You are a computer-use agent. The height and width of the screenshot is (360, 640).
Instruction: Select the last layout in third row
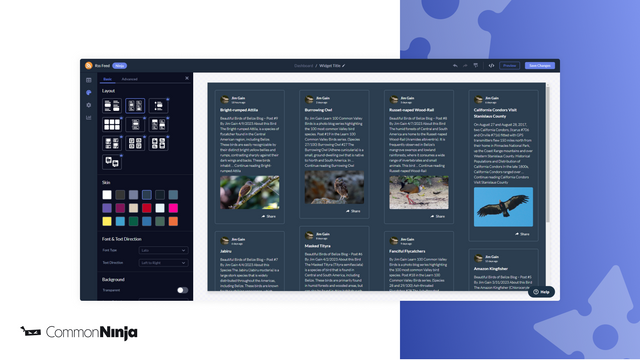point(158,143)
